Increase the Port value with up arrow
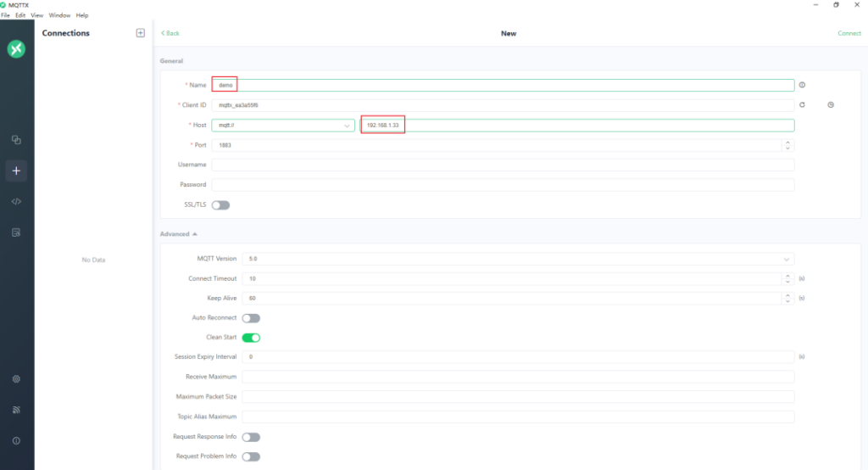This screenshot has height=470, width=868. coord(787,142)
